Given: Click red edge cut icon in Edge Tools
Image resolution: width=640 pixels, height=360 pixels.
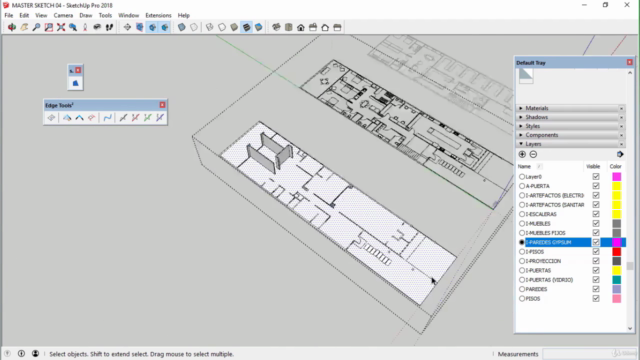Looking at the screenshot, I should 135,118.
